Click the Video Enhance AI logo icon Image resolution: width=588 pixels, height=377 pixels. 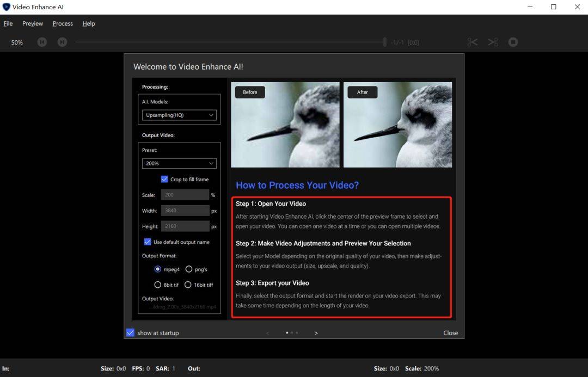[7, 7]
